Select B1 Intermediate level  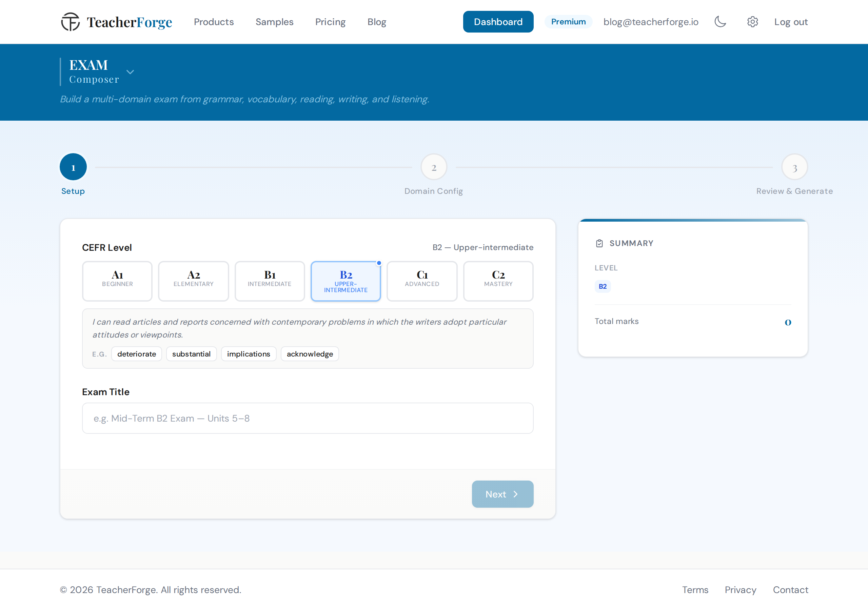[270, 281]
